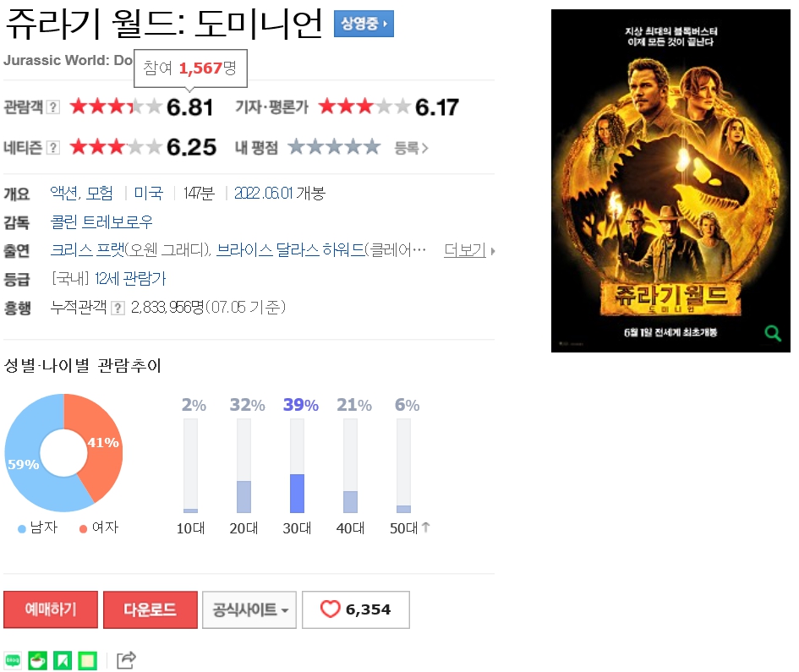Open director link 콜린 트레보로우
The width and height of the screenshot is (799, 672).
[x=101, y=222]
